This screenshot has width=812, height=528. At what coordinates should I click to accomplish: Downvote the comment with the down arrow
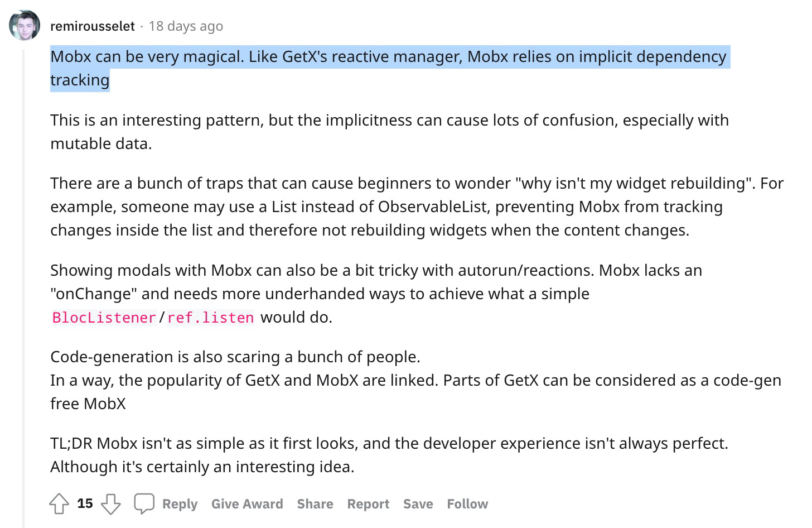pyautogui.click(x=110, y=504)
